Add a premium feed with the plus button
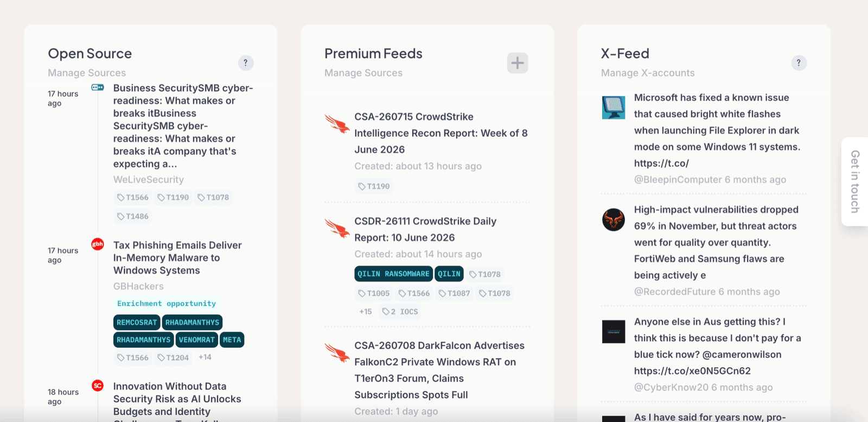The image size is (868, 422). [518, 63]
